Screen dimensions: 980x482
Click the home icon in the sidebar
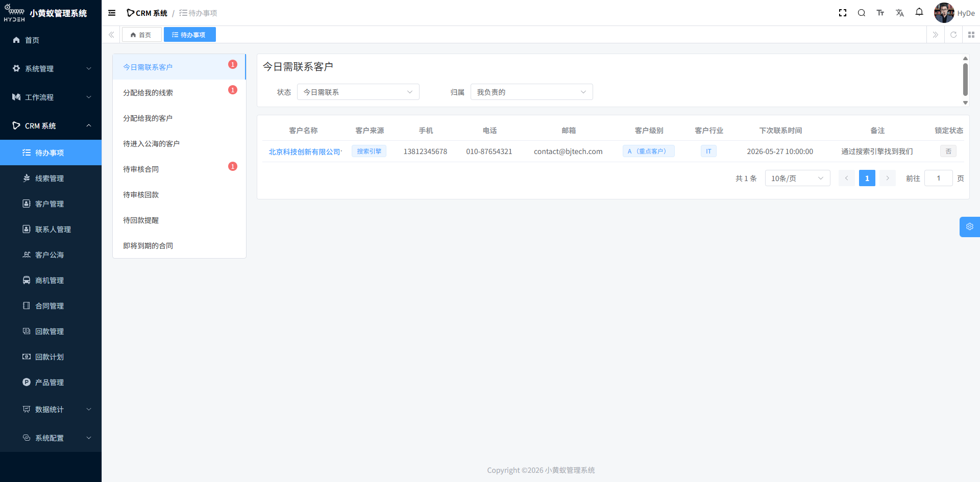(16, 40)
